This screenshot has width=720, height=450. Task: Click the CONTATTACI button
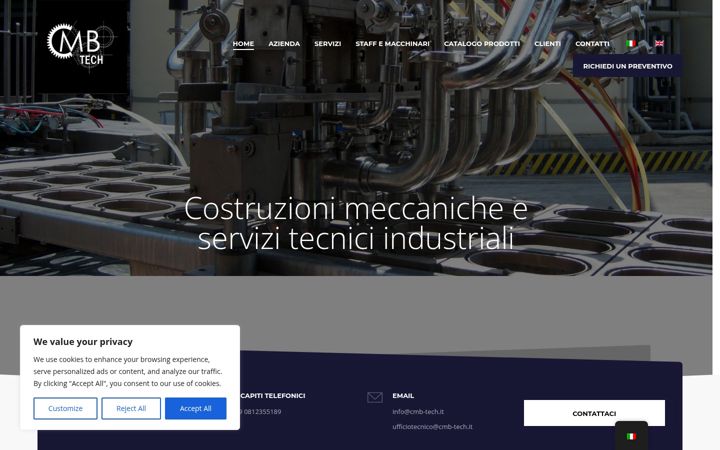(594, 413)
